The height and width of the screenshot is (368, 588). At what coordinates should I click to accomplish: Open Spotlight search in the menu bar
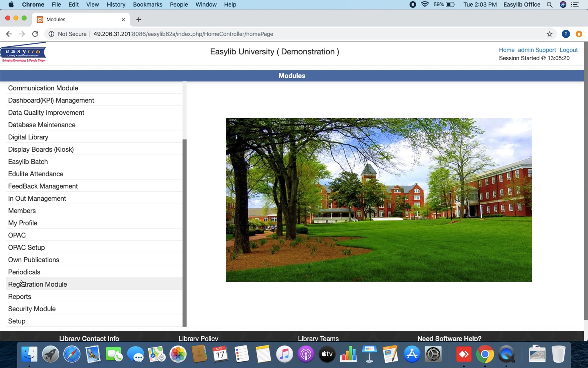pos(550,4)
